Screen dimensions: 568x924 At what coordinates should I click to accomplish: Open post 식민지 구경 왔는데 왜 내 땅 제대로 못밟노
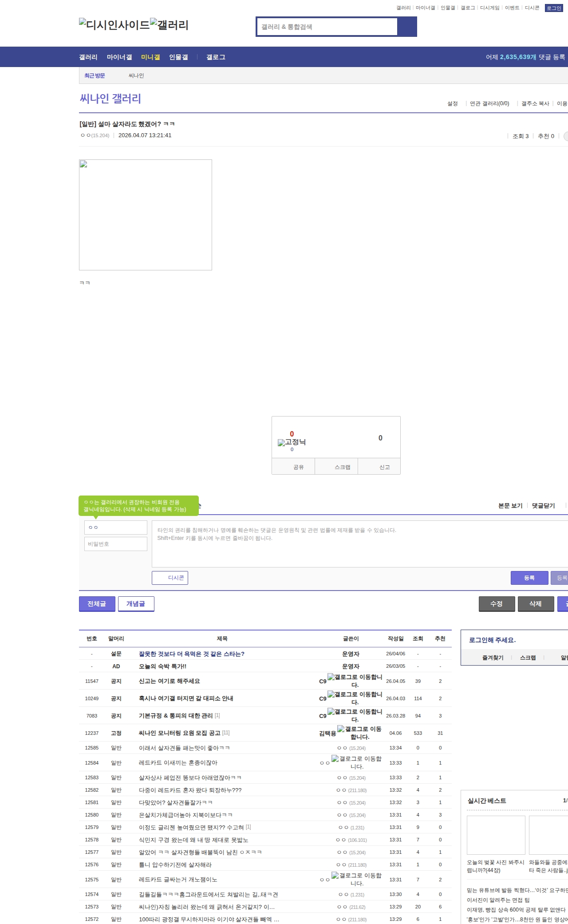(193, 840)
